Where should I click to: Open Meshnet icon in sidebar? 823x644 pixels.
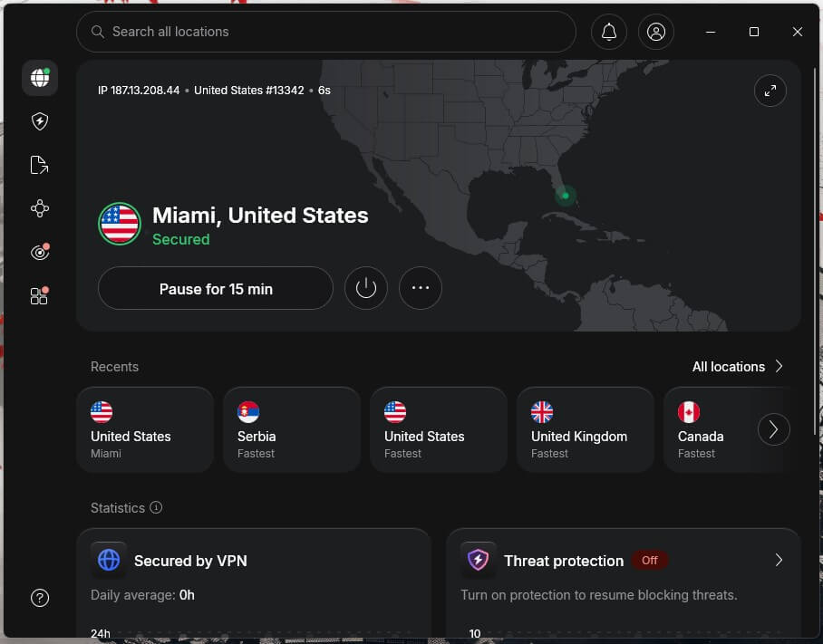pyautogui.click(x=40, y=208)
